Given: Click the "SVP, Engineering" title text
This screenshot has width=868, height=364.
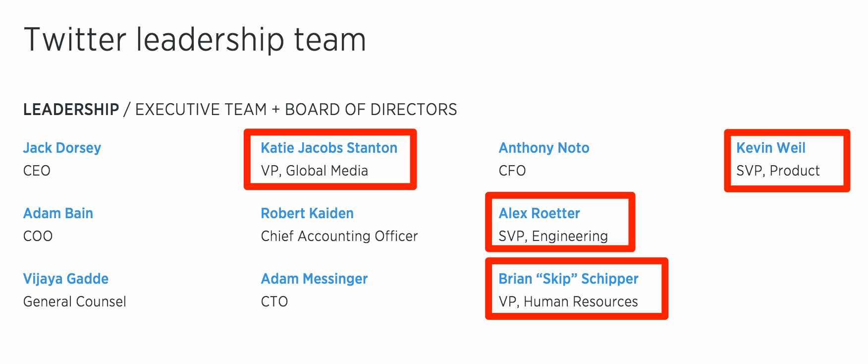Looking at the screenshot, I should point(553,236).
